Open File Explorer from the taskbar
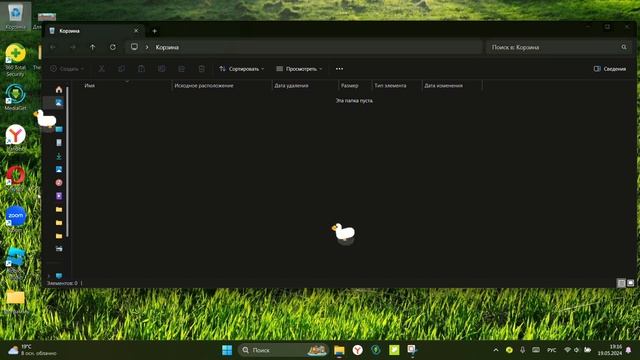 339,350
